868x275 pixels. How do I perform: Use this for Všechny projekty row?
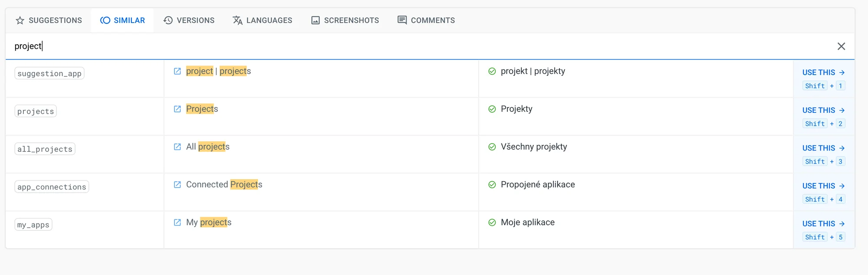(823, 148)
